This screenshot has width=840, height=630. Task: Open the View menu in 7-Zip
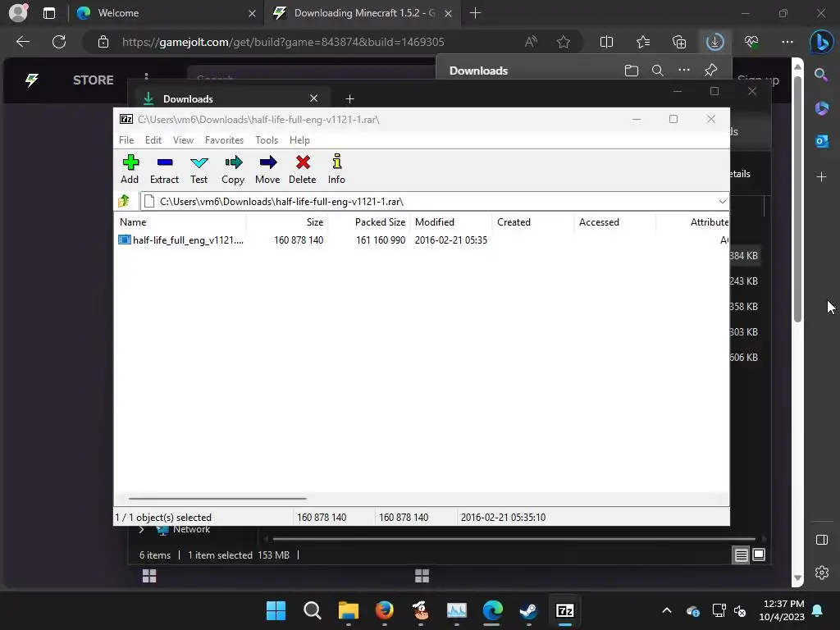tap(183, 139)
